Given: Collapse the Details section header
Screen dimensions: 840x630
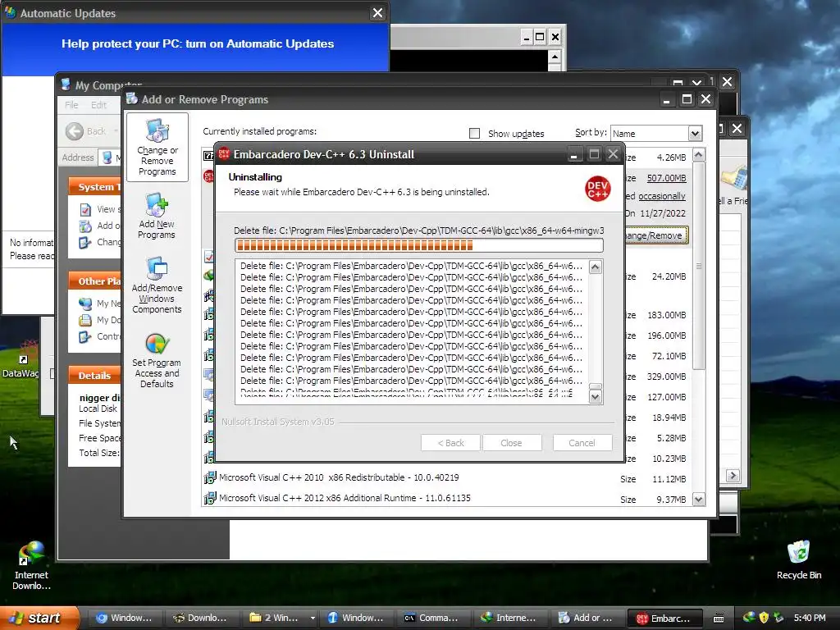Looking at the screenshot, I should click(x=95, y=375).
